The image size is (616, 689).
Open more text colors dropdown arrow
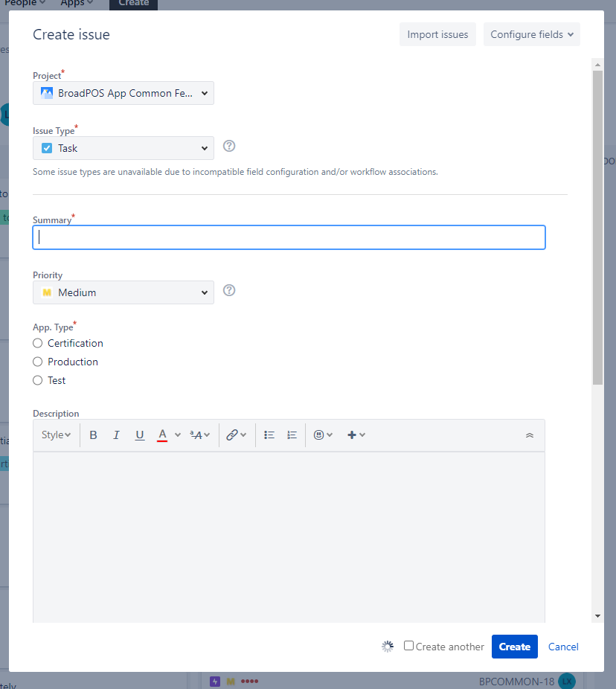[x=178, y=435]
